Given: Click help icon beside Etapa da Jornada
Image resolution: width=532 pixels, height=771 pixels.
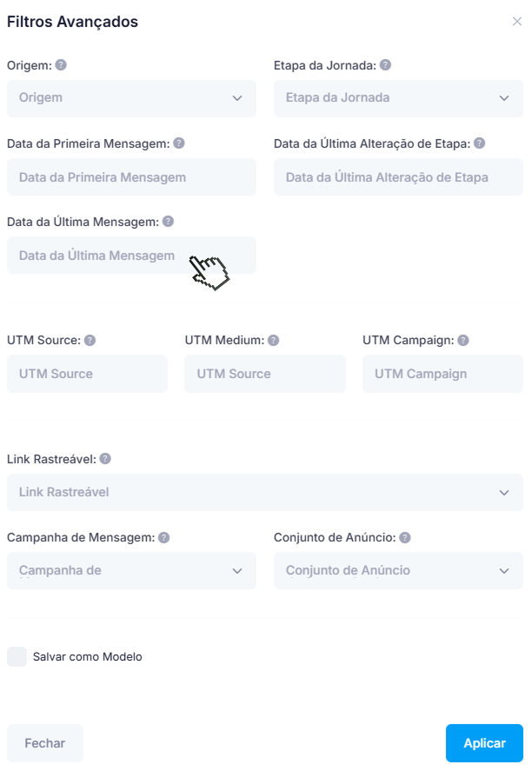Looking at the screenshot, I should pos(385,65).
